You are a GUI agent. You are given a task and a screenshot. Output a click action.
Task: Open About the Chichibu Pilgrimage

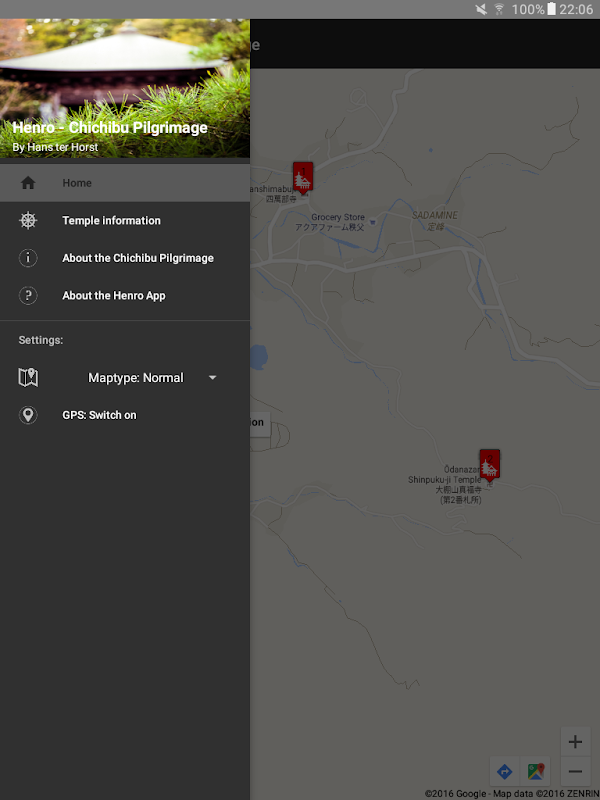tap(125, 258)
